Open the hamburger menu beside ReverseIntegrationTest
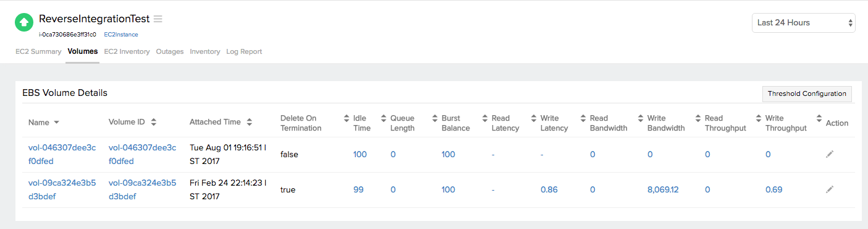Image resolution: width=868 pixels, height=229 pixels. point(158,19)
